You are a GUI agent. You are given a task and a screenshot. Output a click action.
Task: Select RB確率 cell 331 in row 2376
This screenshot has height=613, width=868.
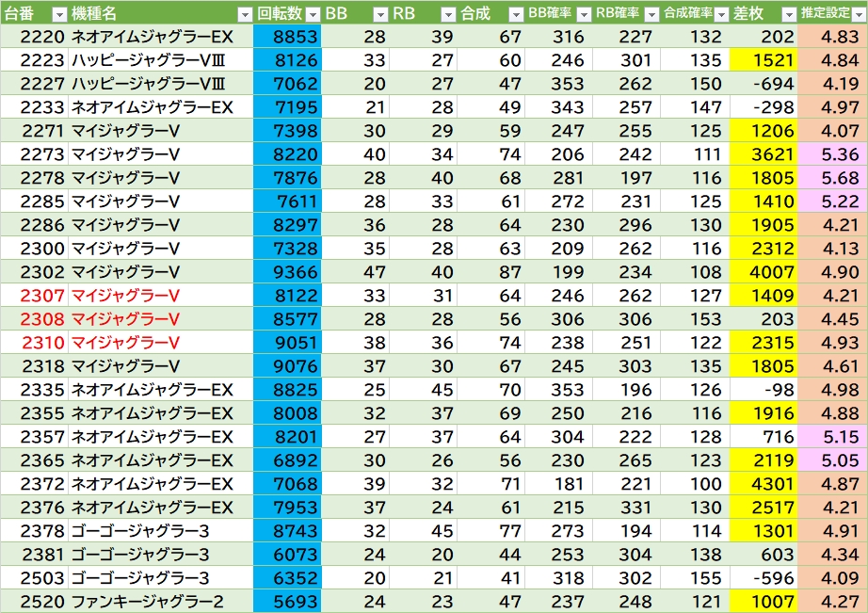(626, 508)
